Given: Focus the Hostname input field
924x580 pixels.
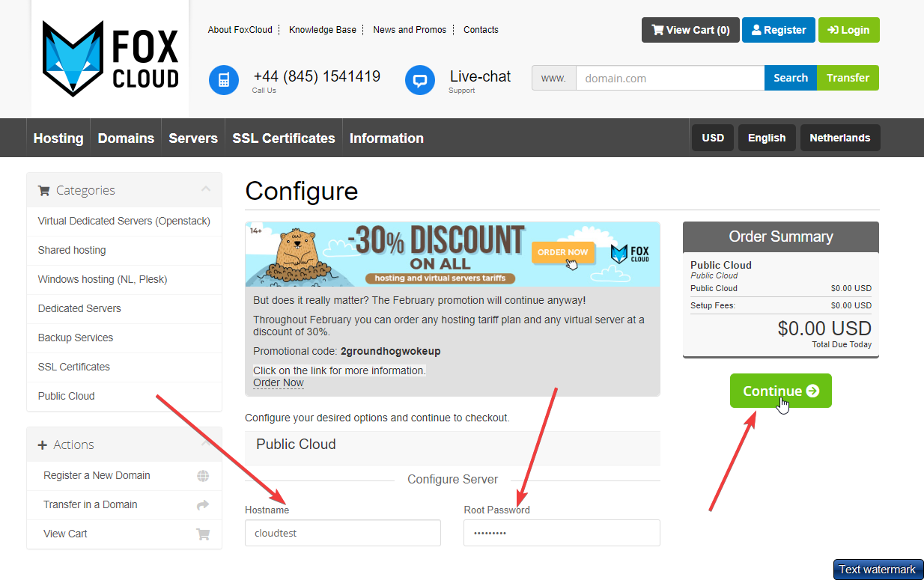Looking at the screenshot, I should [342, 533].
